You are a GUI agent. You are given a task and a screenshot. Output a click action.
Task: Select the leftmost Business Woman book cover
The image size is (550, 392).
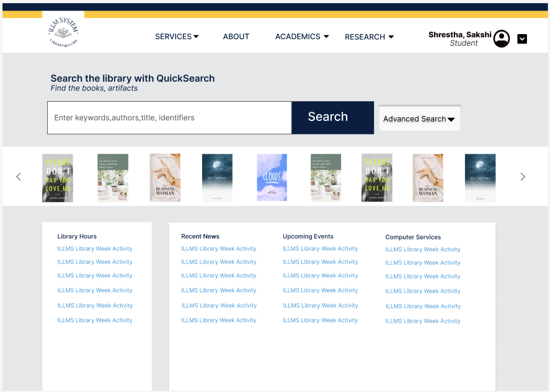[165, 177]
